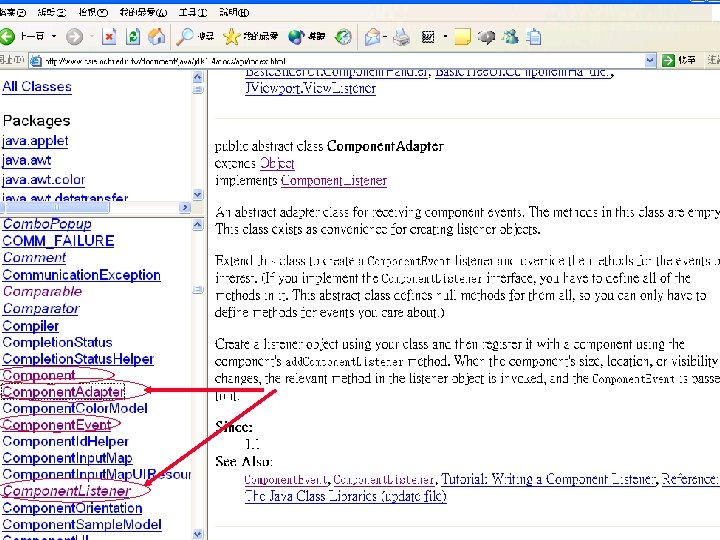Open the Help menu
This screenshot has width=720, height=540.
(x=234, y=12)
